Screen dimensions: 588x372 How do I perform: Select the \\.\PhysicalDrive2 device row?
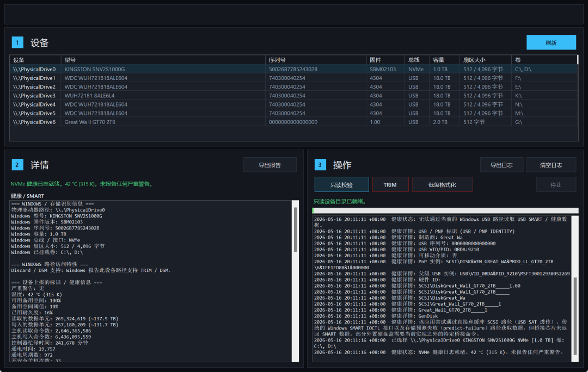pos(293,87)
